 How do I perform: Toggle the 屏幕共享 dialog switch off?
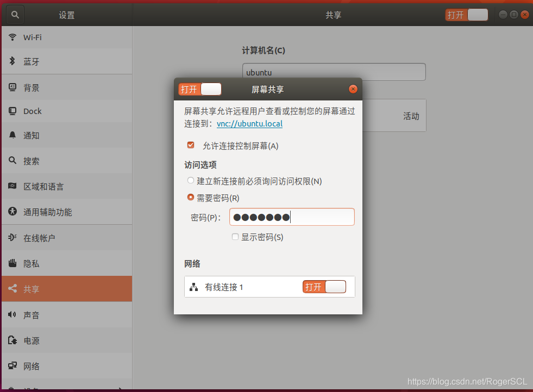coord(200,89)
